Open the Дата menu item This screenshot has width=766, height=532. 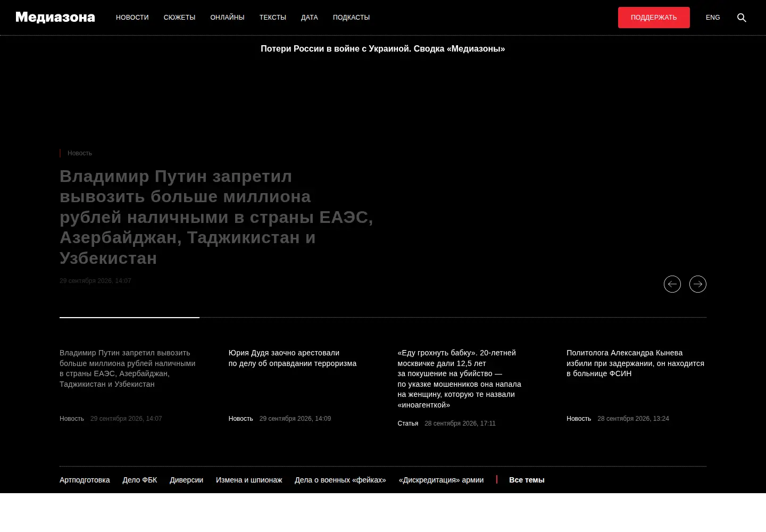click(310, 18)
